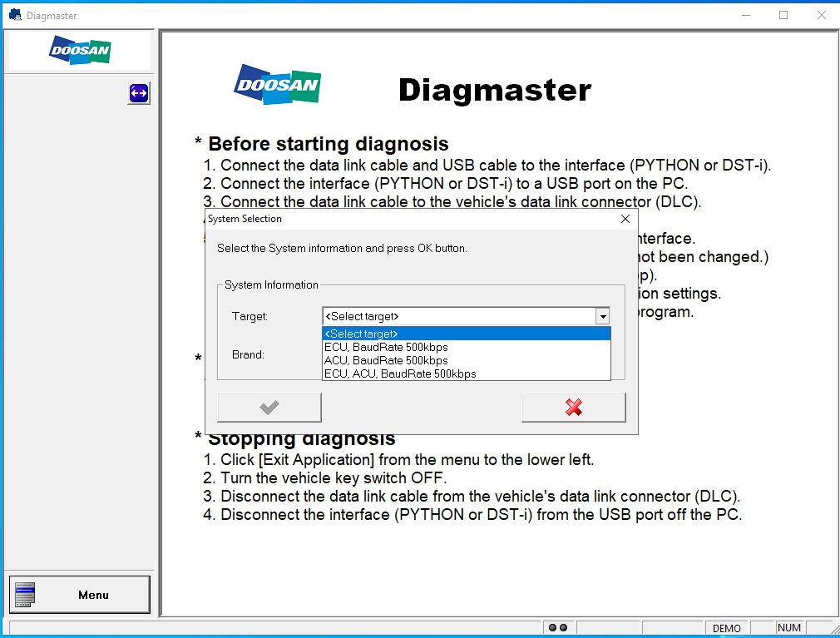This screenshot has height=638, width=840.
Task: Minimize the Diagmaster window
Action: [746, 15]
